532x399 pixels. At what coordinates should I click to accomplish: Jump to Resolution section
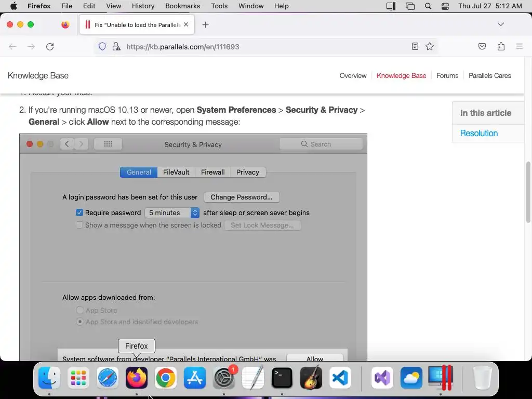coord(478,133)
